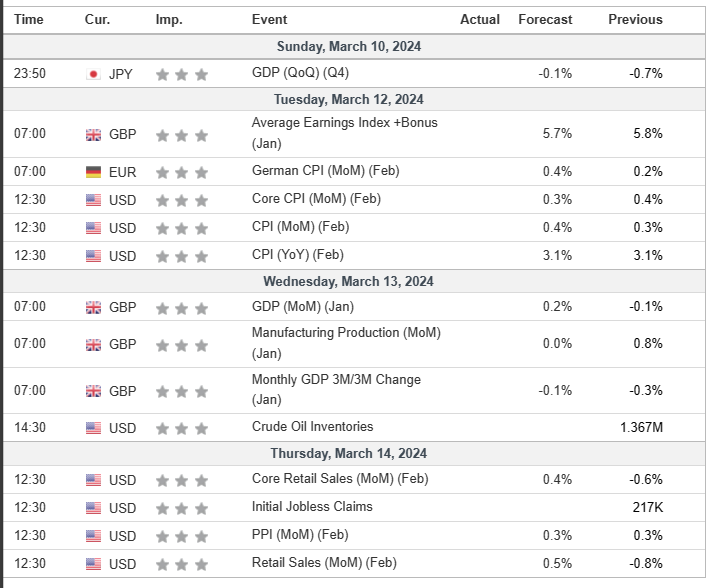Sort by the Time column header
Viewport: 715px width, 588px height.
[x=29, y=19]
